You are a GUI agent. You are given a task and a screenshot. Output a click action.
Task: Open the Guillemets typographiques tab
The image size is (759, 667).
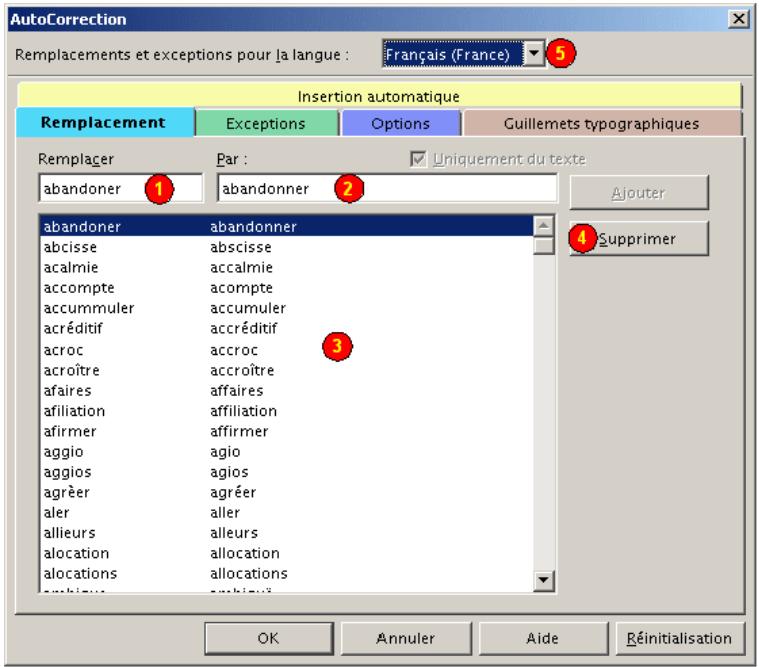click(x=602, y=123)
